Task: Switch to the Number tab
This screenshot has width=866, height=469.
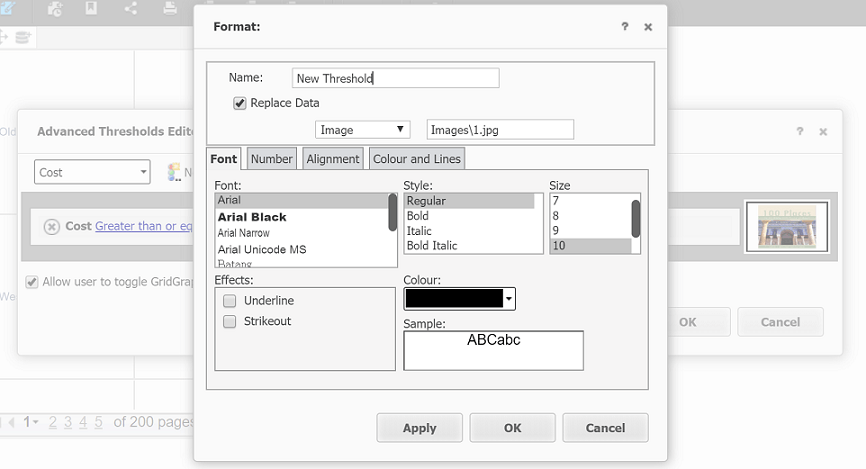Action: point(271,159)
